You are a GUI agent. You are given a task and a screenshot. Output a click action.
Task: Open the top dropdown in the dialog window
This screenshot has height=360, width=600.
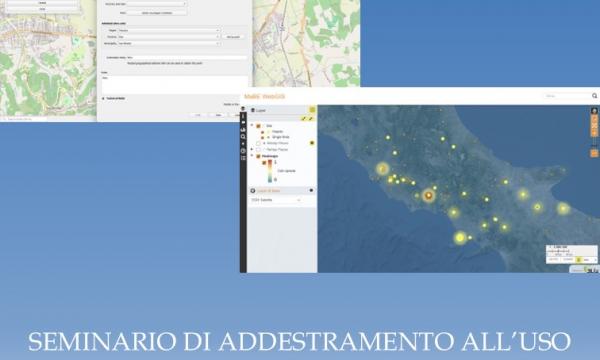click(157, 4)
